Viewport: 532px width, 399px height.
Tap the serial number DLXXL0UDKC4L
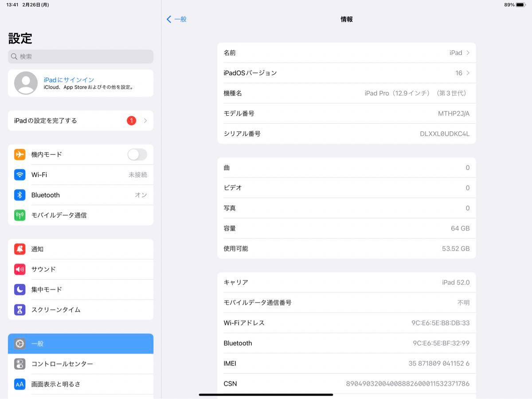[445, 134]
